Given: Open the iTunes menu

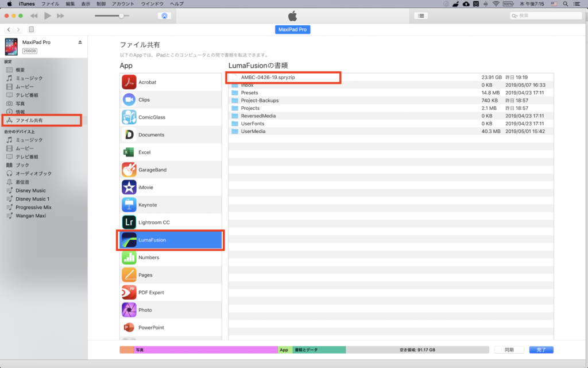Looking at the screenshot, I should tap(26, 4).
